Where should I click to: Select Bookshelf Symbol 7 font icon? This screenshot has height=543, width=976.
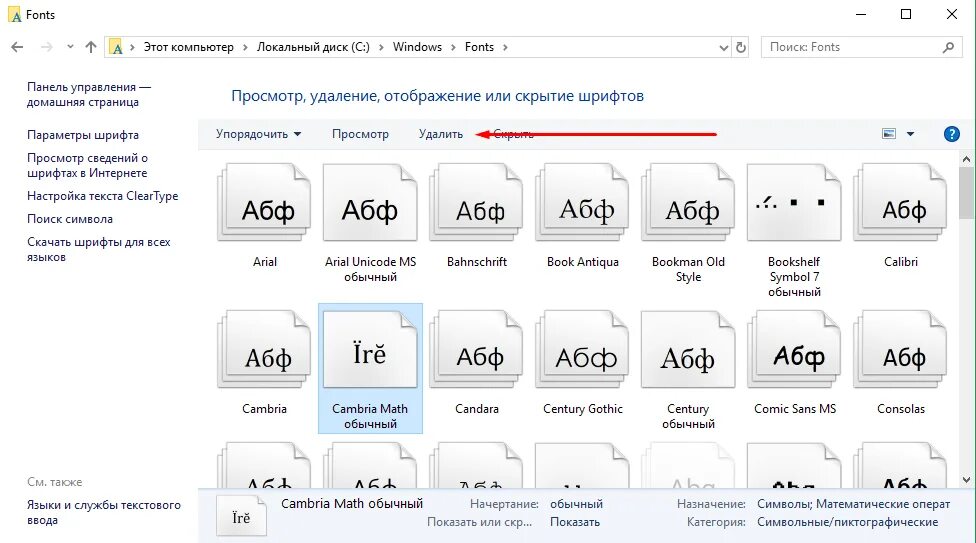(794, 203)
